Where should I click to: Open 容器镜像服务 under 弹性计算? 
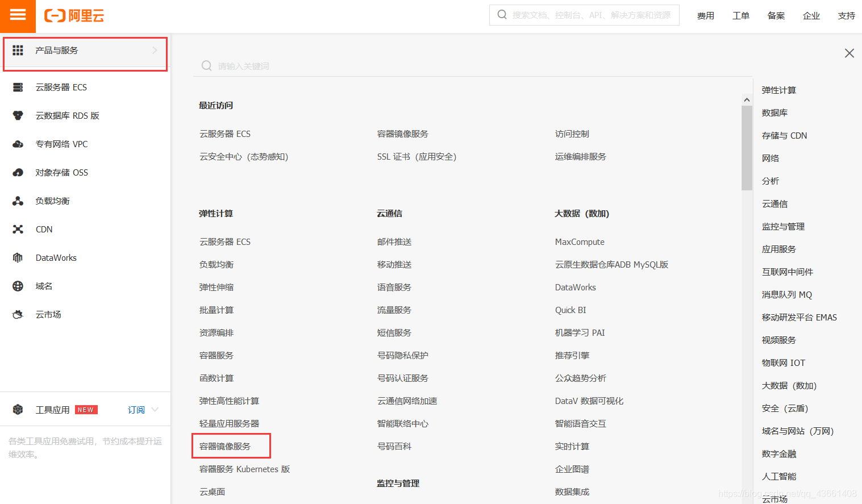pyautogui.click(x=225, y=446)
